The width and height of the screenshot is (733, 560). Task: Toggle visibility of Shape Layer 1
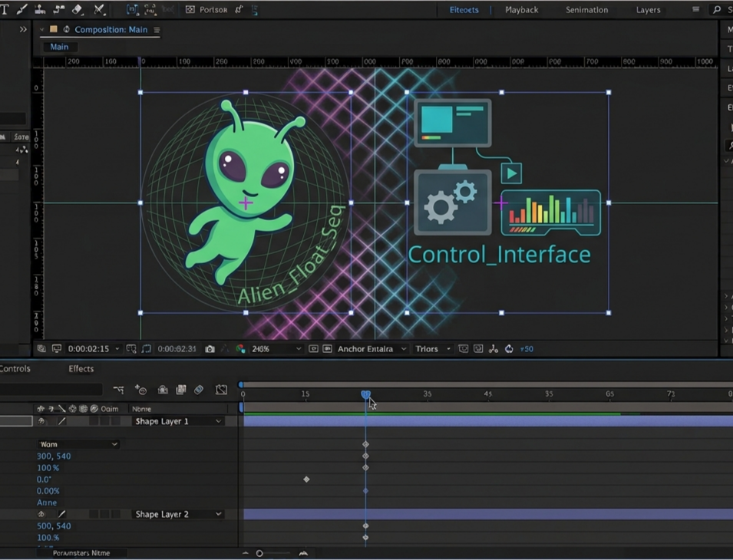(41, 421)
